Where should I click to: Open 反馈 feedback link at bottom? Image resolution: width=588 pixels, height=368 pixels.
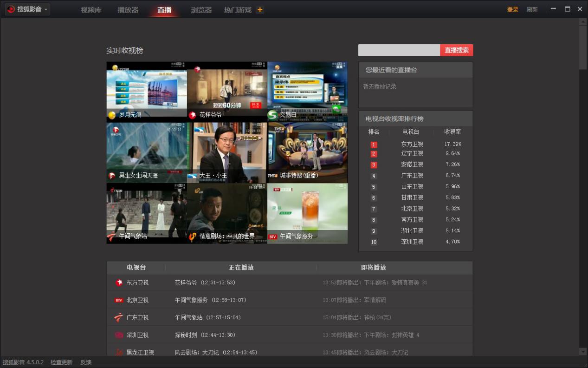point(86,362)
